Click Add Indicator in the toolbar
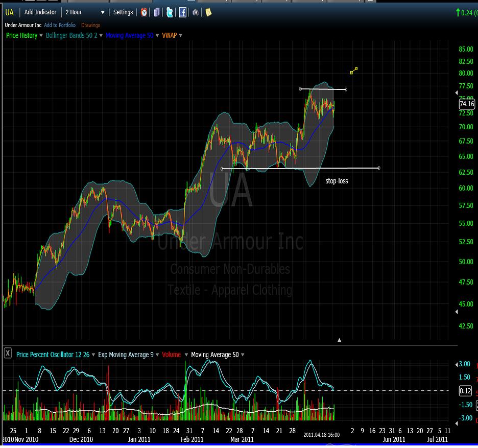Screen dimensions: 478x448 coord(40,12)
